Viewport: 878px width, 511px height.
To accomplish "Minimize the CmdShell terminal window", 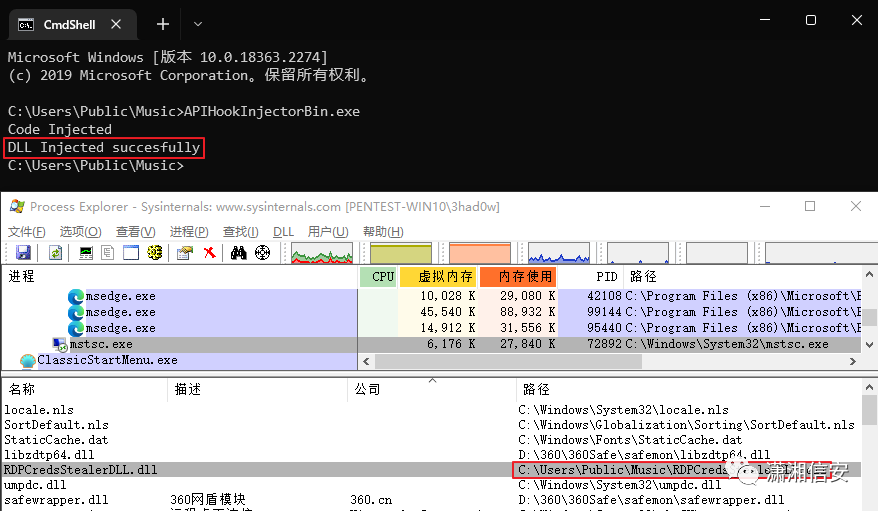I will point(765,20).
